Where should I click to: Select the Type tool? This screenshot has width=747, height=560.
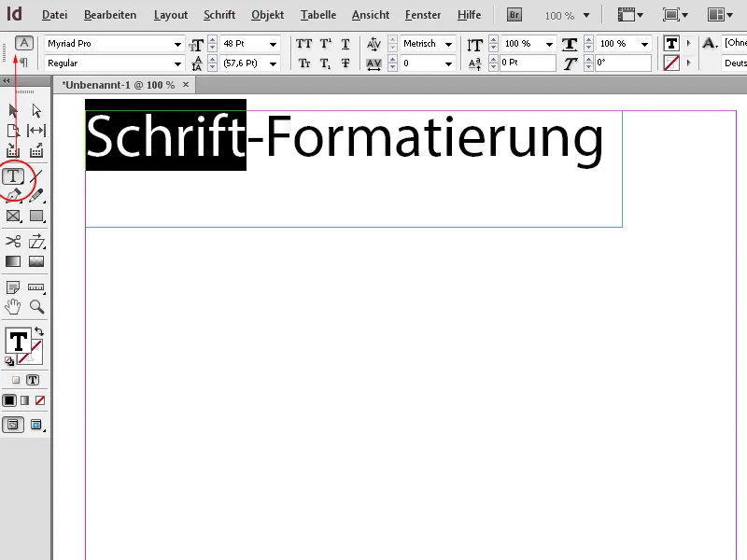(13, 176)
